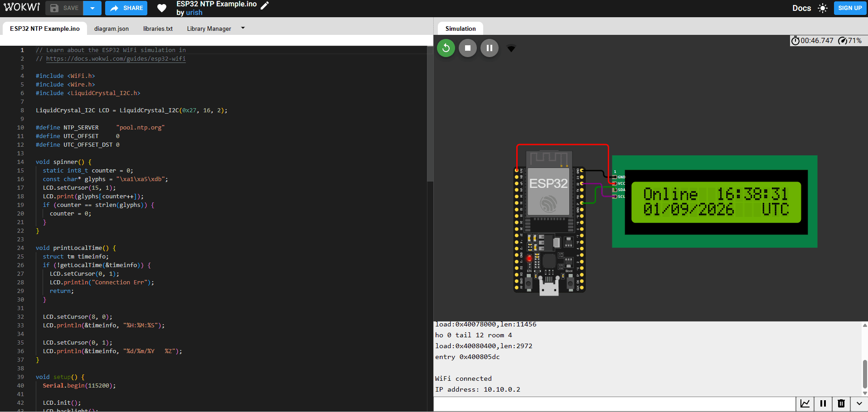Open author urish profile link
Viewport: 868px width, 412px height.
coord(194,13)
